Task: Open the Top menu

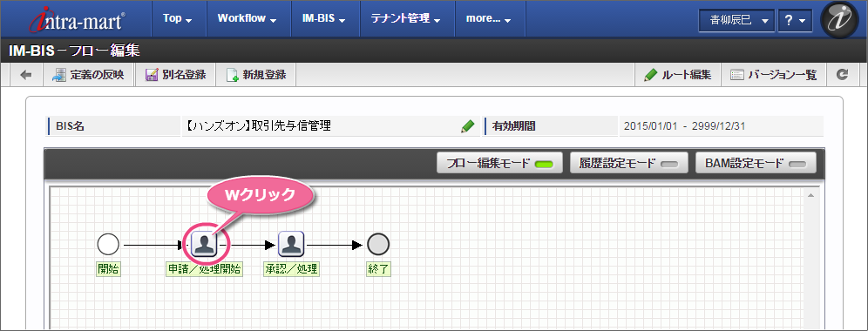Action: click(178, 18)
